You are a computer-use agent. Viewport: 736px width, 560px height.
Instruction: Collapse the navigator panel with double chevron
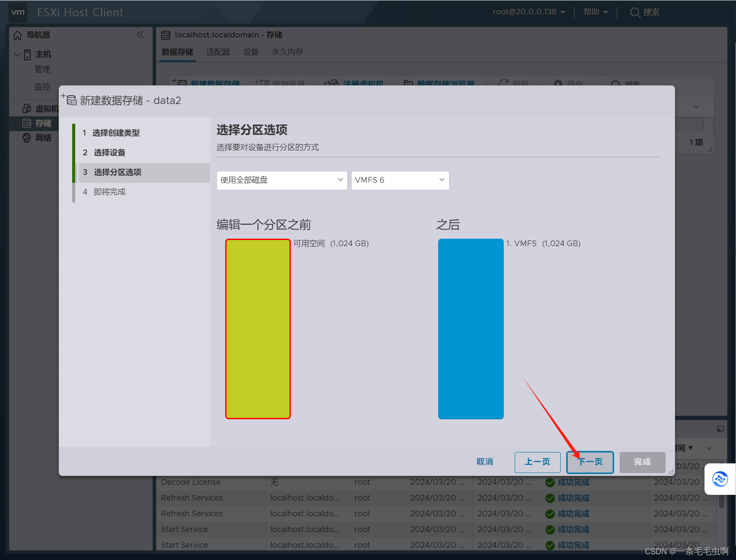(x=140, y=35)
